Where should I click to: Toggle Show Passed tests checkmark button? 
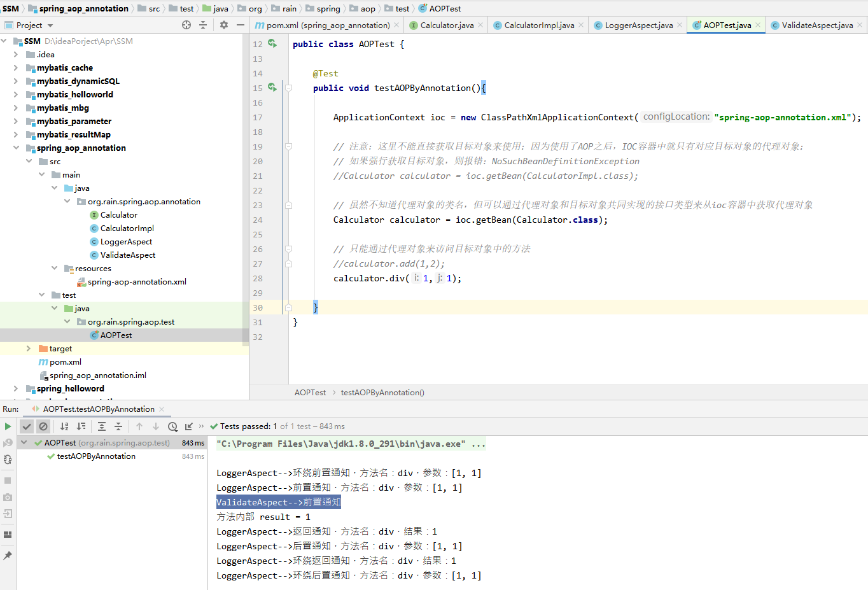click(27, 426)
